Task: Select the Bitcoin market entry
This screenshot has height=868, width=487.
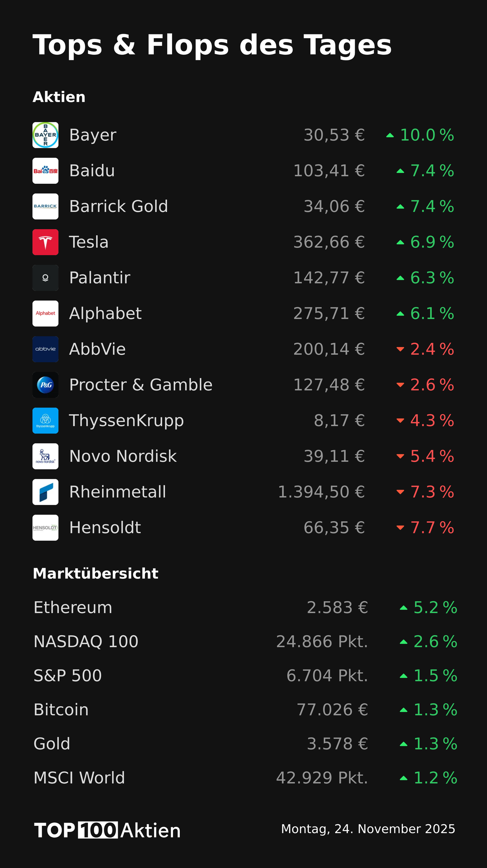Action: pos(61,710)
